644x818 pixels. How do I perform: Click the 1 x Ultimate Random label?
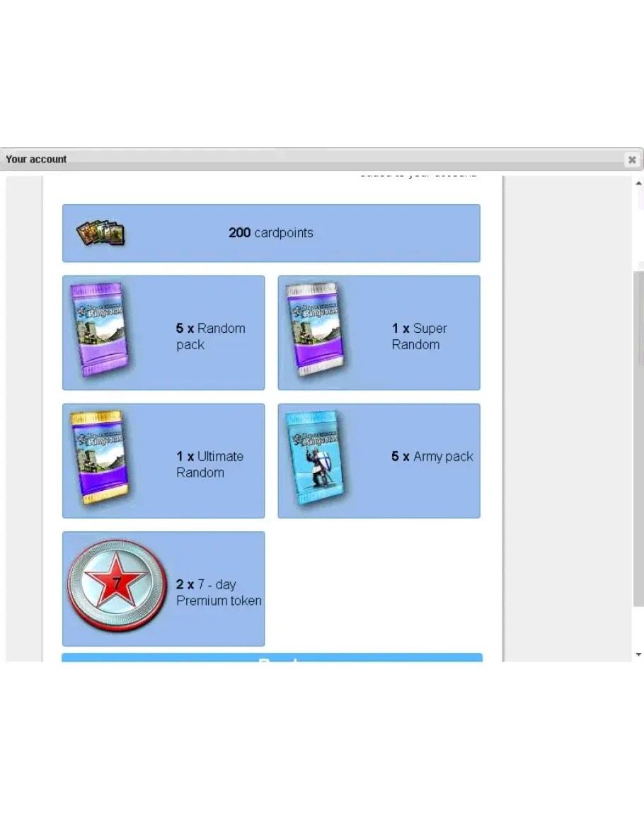tap(209, 465)
